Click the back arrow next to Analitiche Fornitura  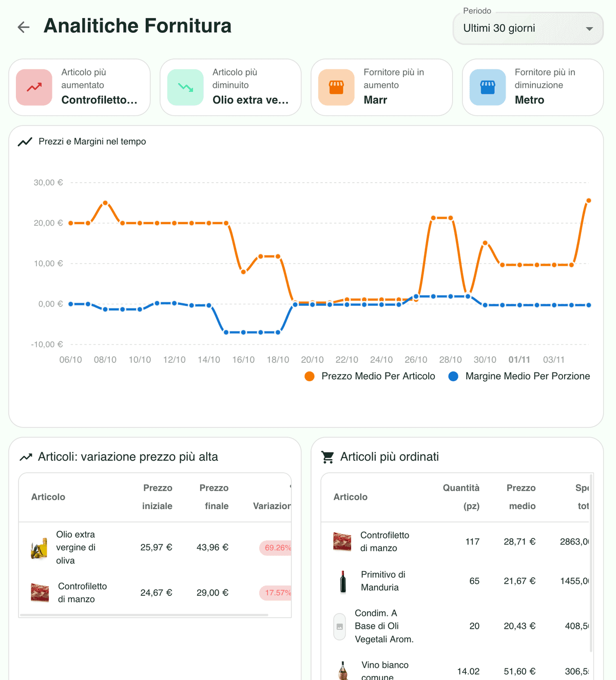click(x=24, y=27)
